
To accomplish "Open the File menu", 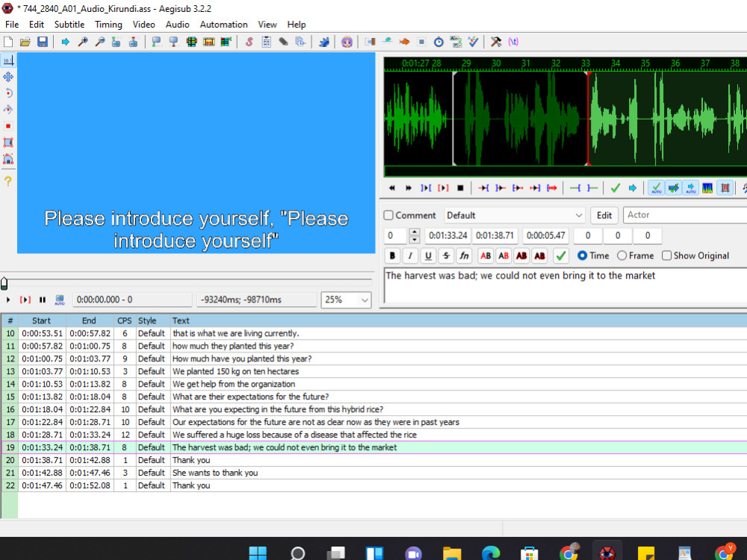I will click(x=12, y=25).
